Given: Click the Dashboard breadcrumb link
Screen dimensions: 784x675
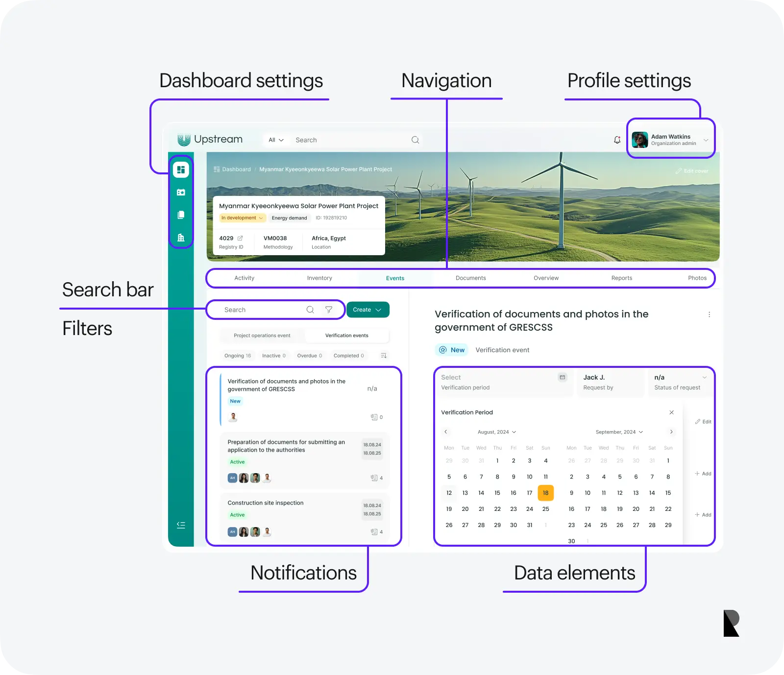Looking at the screenshot, I should (233, 169).
